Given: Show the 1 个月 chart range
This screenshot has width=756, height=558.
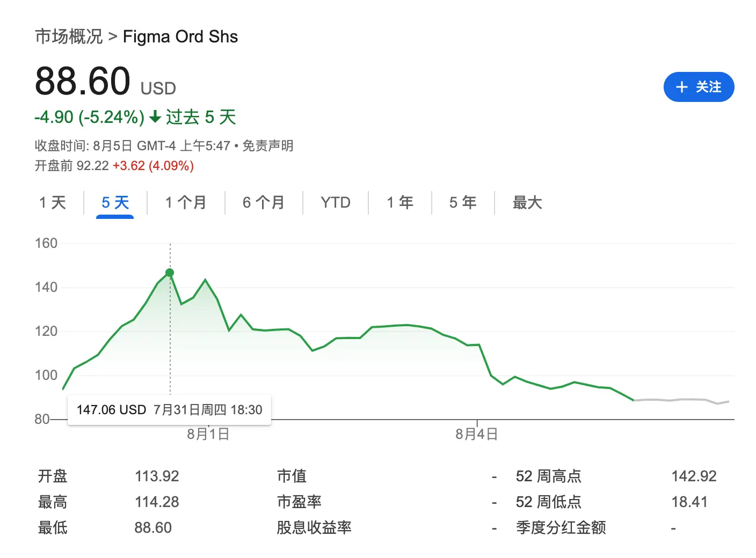Looking at the screenshot, I should [185, 203].
